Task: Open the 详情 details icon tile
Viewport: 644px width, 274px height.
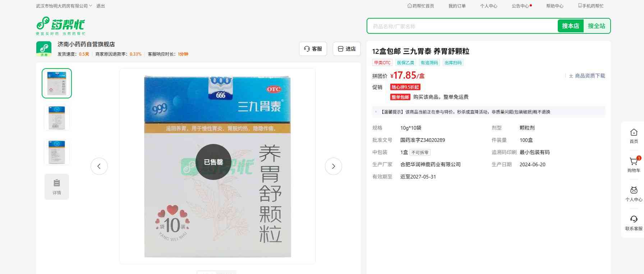Action: pyautogui.click(x=57, y=186)
